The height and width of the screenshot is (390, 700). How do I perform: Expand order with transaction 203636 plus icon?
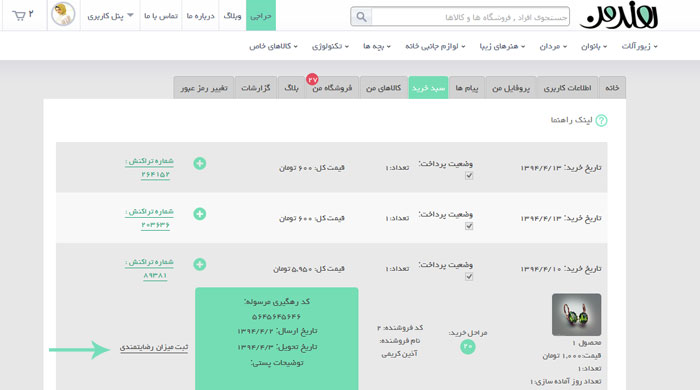point(200,214)
